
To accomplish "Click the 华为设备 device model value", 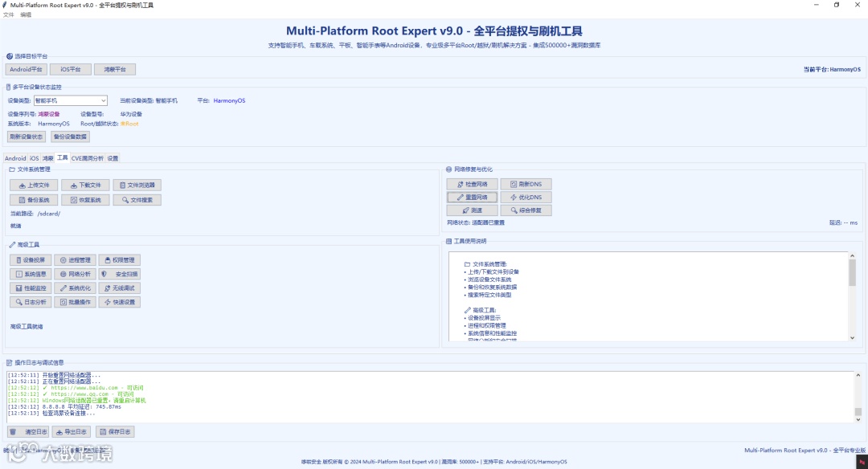I will (131, 114).
